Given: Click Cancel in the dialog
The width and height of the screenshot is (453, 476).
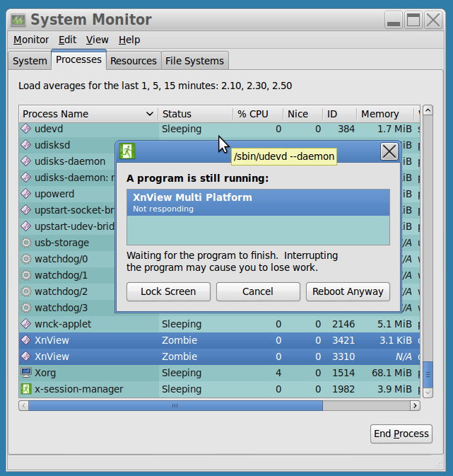Looking at the screenshot, I should tap(258, 291).
